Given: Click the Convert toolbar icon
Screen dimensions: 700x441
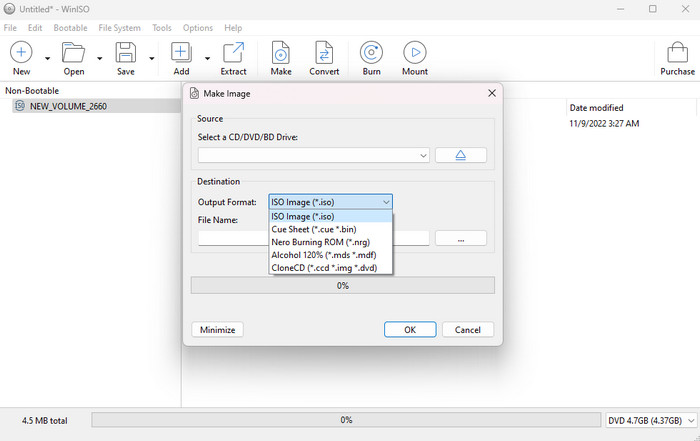Looking at the screenshot, I should click(x=324, y=52).
